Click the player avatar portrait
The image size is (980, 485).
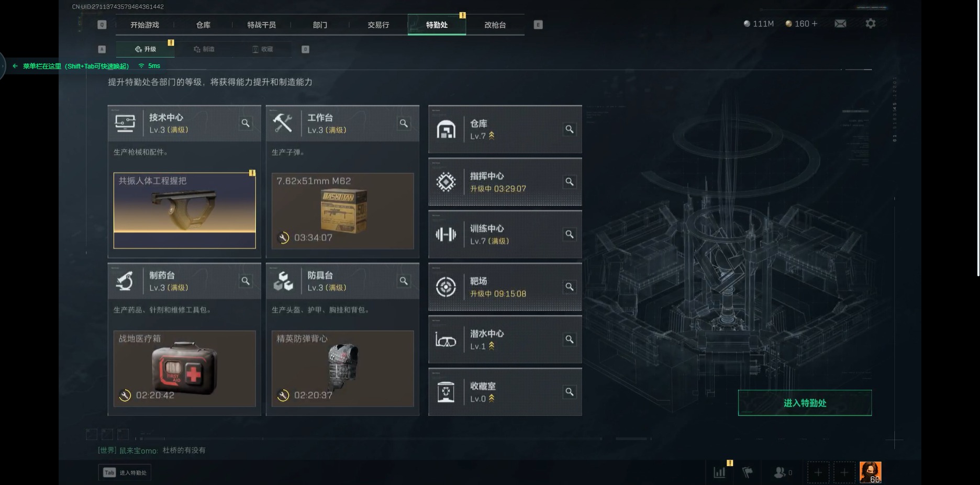click(x=870, y=472)
